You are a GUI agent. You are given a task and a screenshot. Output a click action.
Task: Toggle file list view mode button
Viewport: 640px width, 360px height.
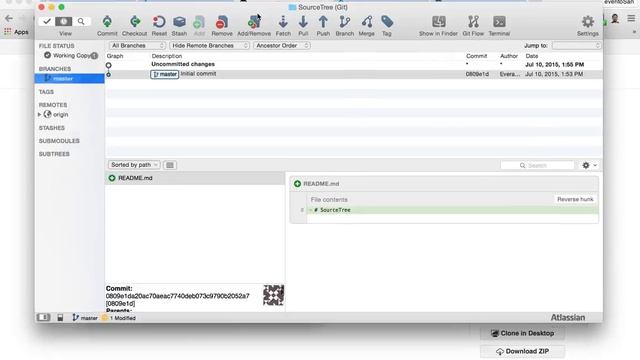pos(170,165)
